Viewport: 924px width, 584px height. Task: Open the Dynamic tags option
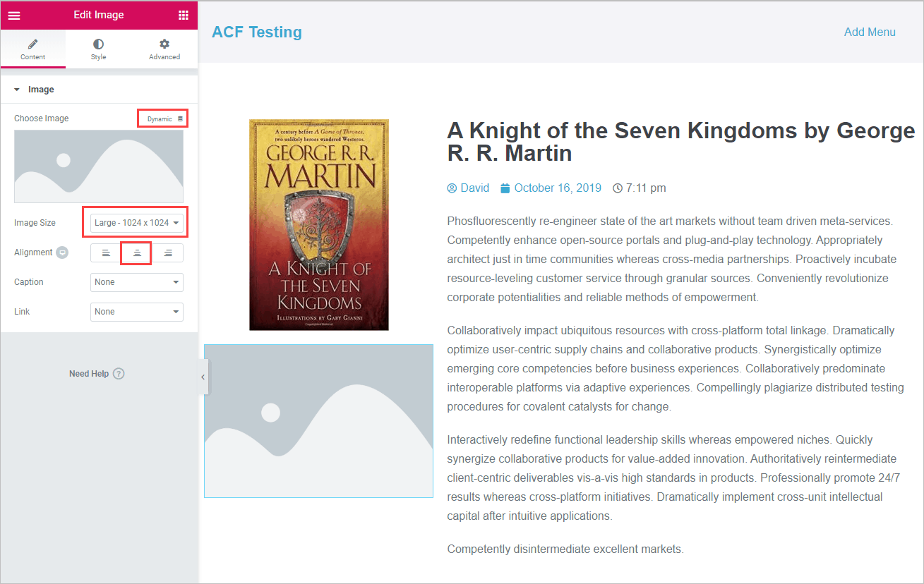point(163,118)
